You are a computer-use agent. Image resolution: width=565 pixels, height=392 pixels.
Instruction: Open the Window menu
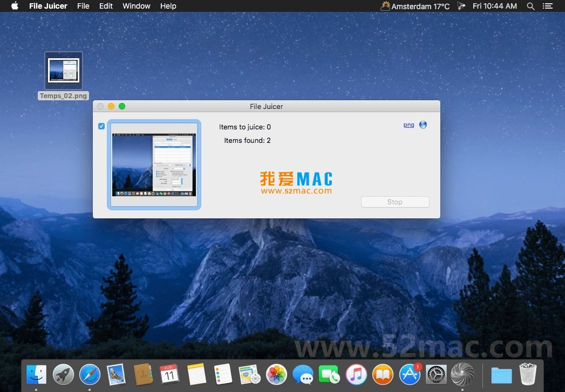(136, 6)
